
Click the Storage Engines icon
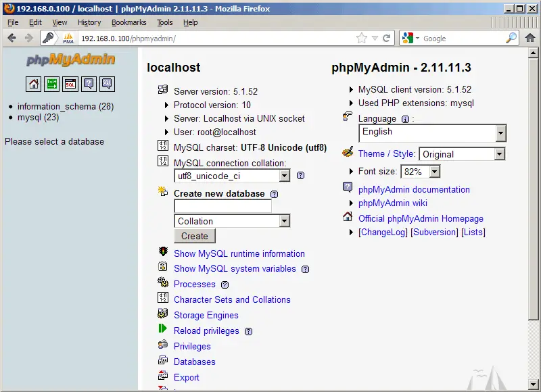point(163,313)
